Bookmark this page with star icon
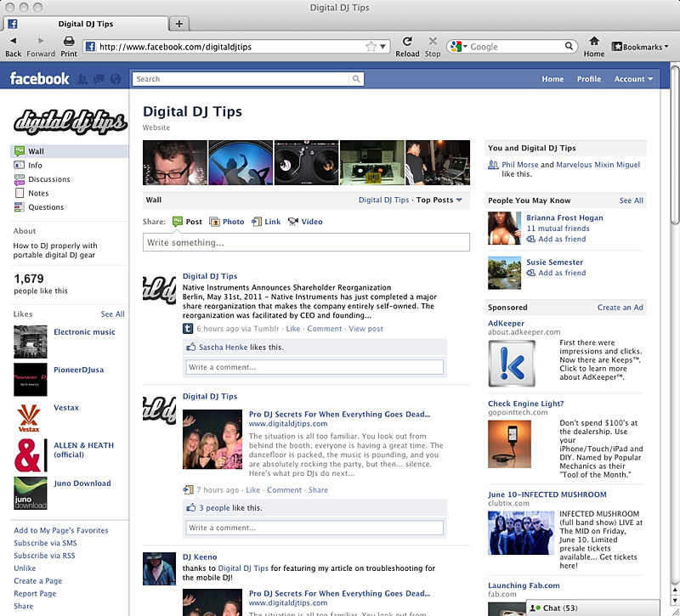This screenshot has height=616, width=680. (x=371, y=47)
